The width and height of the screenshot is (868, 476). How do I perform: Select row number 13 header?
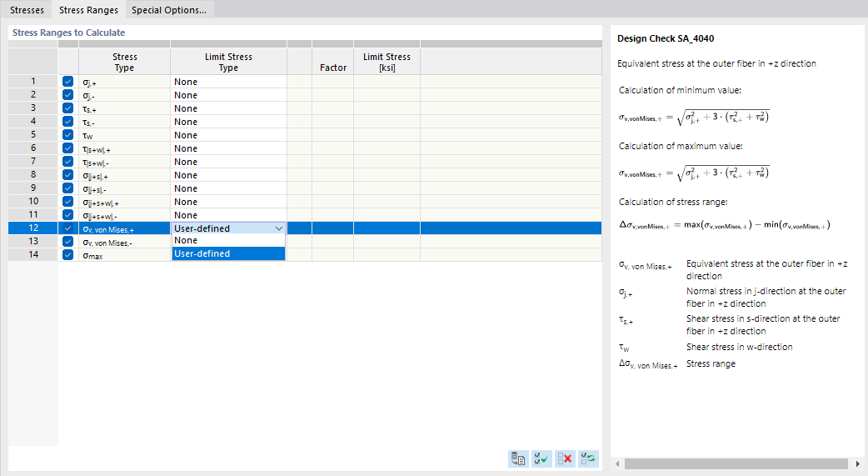coord(33,241)
